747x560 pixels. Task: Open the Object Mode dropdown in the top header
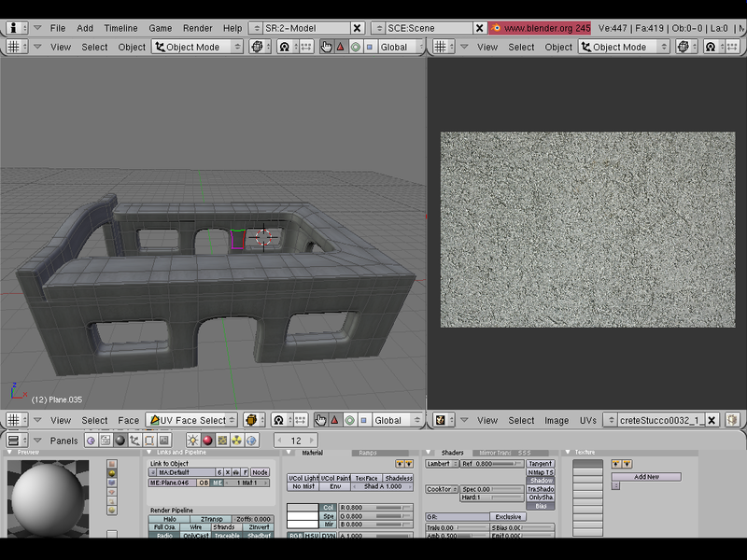coord(197,47)
